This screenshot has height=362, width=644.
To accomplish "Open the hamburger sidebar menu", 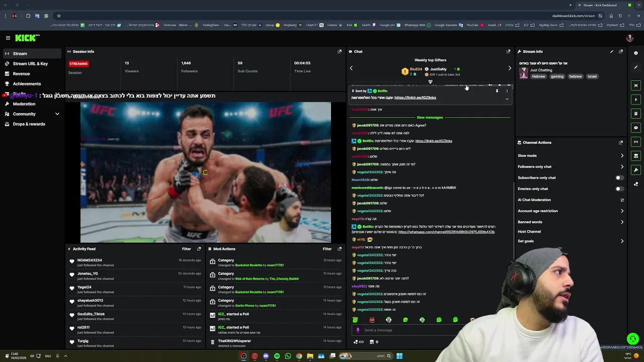I will (x=8, y=38).
